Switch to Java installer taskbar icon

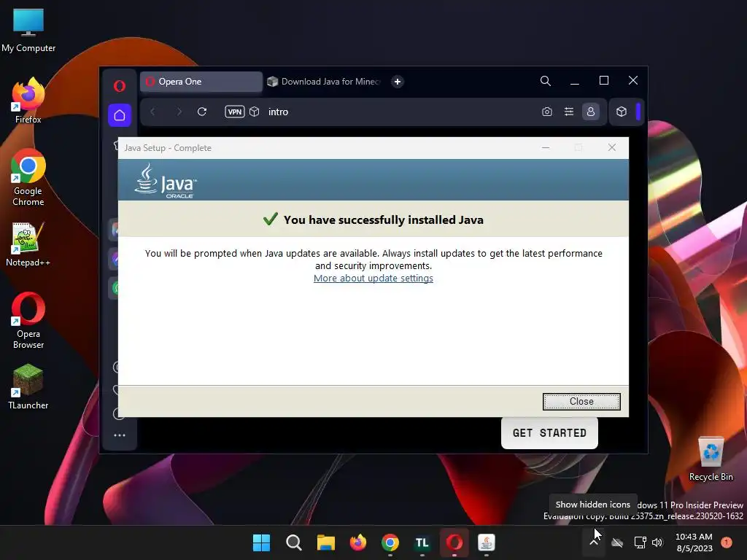[x=487, y=542]
